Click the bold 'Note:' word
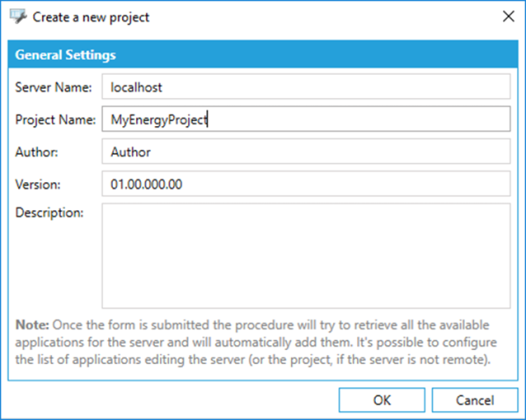This screenshot has height=420, width=526. pos(31,325)
